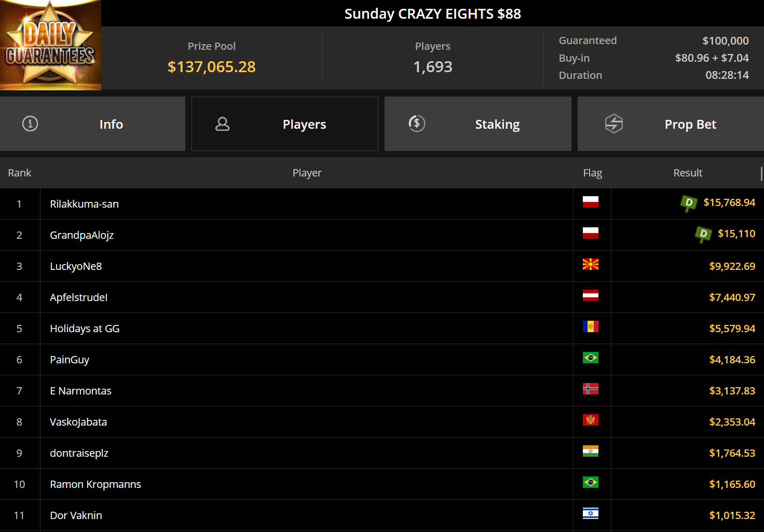Click the flag icon for LuckyoNe8
This screenshot has height=532, width=764.
[591, 264]
